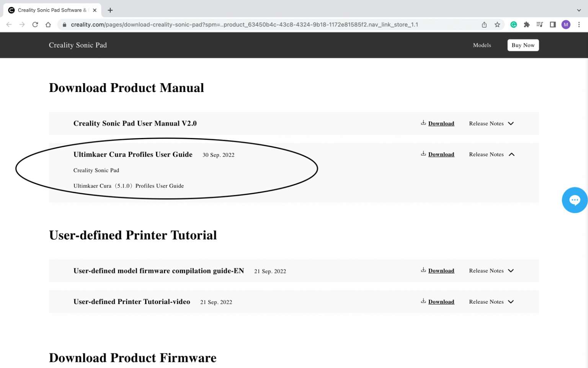Download the User-defined Printer Tutorial-video
Viewport: 588px width, 368px height.
click(441, 302)
